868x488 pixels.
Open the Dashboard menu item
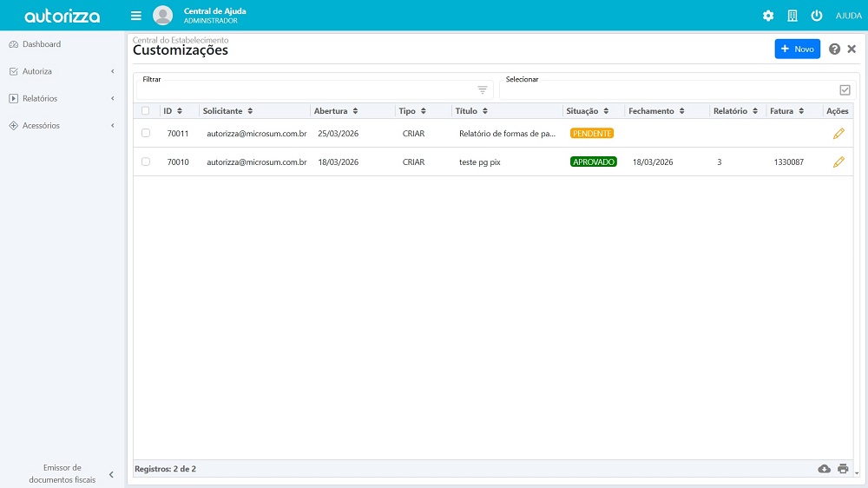[42, 44]
